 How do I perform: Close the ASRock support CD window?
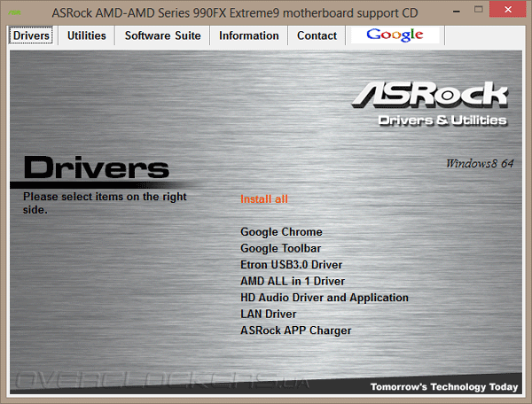pos(508,10)
